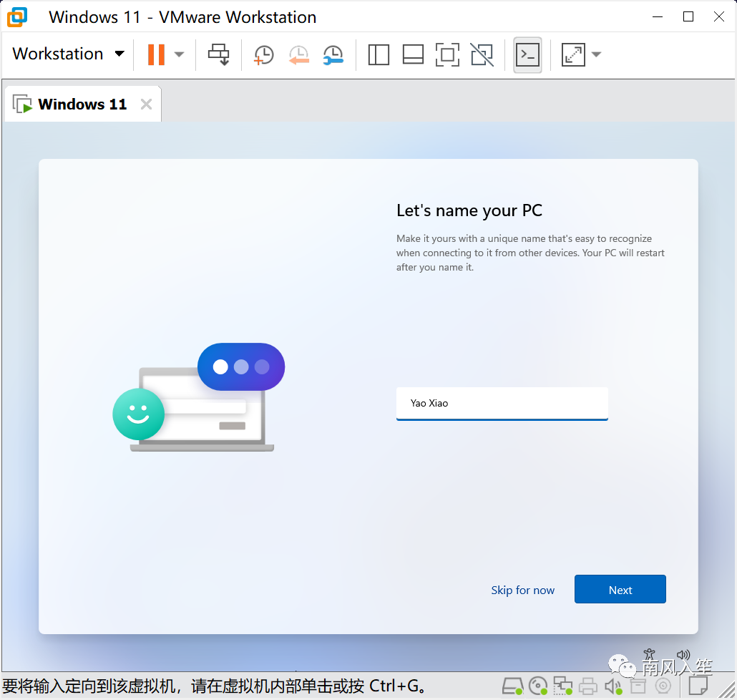Close the Windows 11 VM tab
This screenshot has height=700, width=737.
[146, 104]
